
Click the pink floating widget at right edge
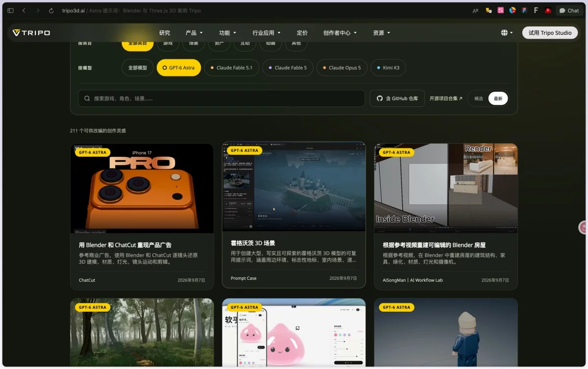point(583,227)
